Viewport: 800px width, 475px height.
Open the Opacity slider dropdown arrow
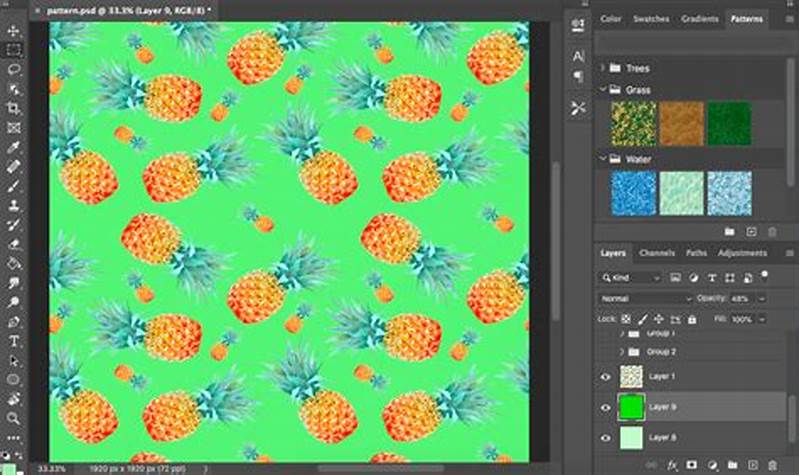pyautogui.click(x=762, y=298)
